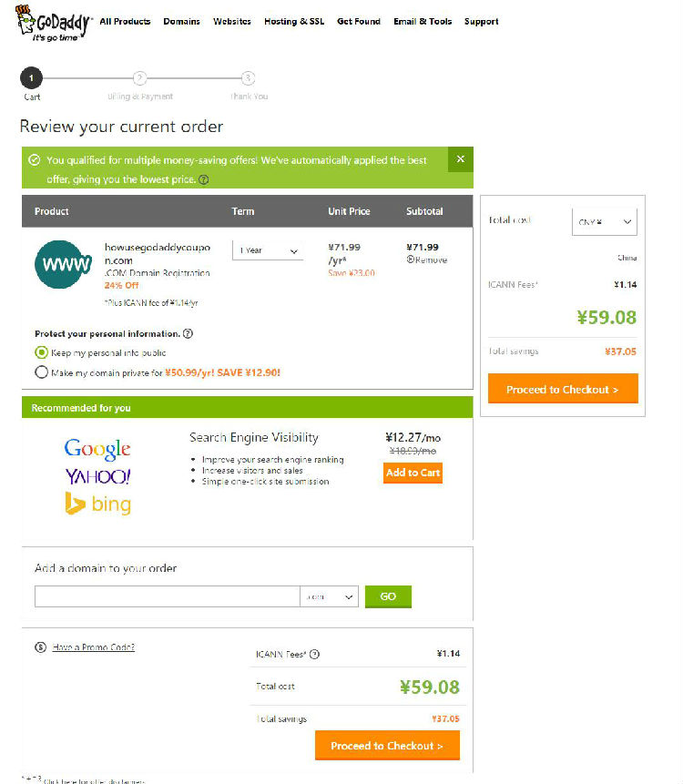Viewport: 683px width, 784px height.
Task: Click the promo code dollar icon
Action: tap(40, 647)
